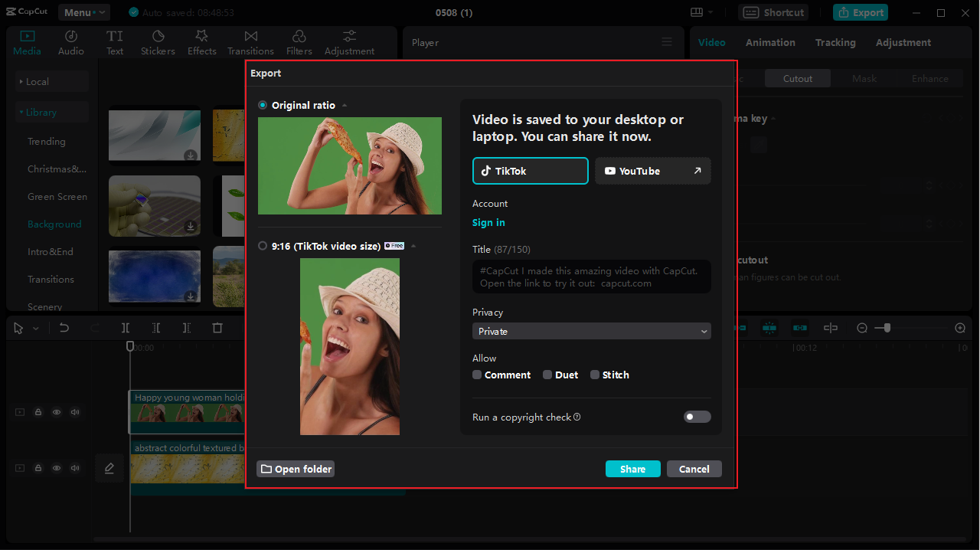Open the Filters panel
The width and height of the screenshot is (980, 550).
pos(299,43)
